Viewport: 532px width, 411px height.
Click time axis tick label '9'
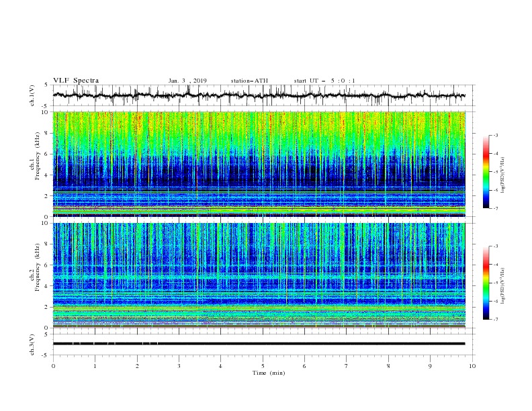(430, 366)
